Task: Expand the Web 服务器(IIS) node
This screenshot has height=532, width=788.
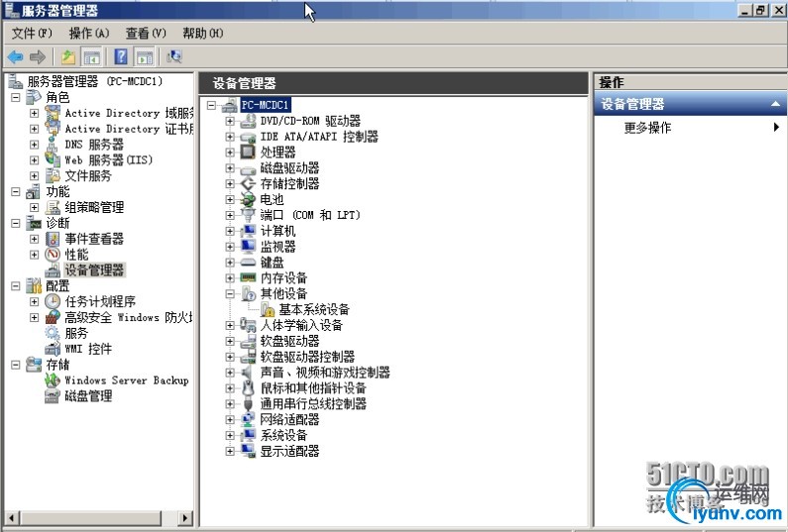Action: click(34, 160)
